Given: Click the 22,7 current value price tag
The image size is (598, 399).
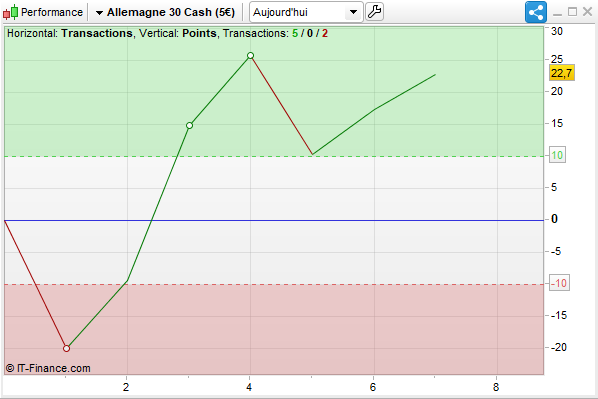Looking at the screenshot, I should (x=562, y=73).
